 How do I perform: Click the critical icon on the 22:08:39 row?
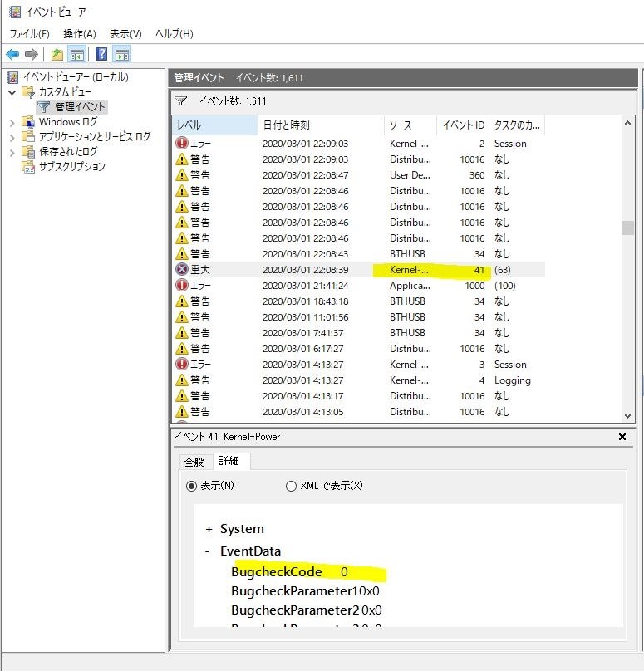click(182, 270)
